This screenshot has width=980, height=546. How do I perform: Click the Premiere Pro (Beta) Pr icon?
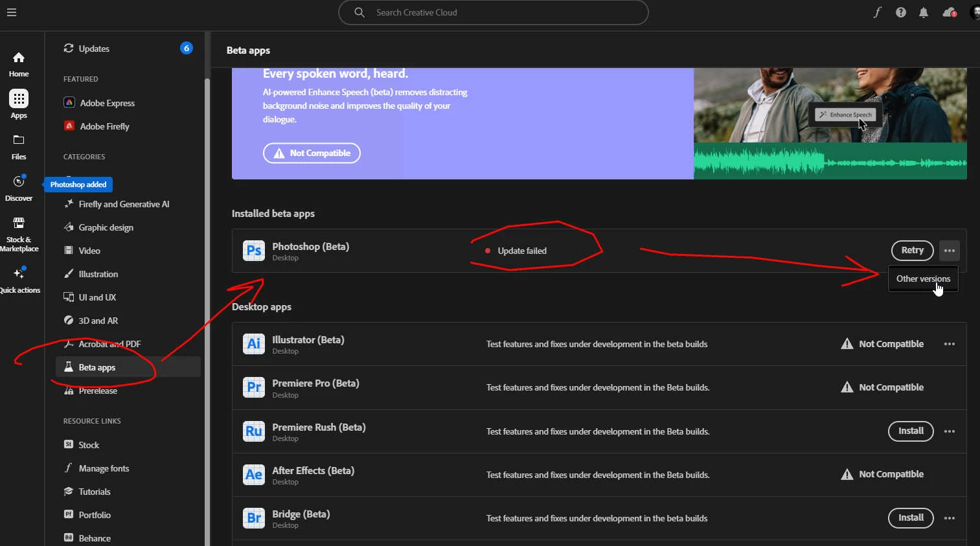click(x=254, y=387)
